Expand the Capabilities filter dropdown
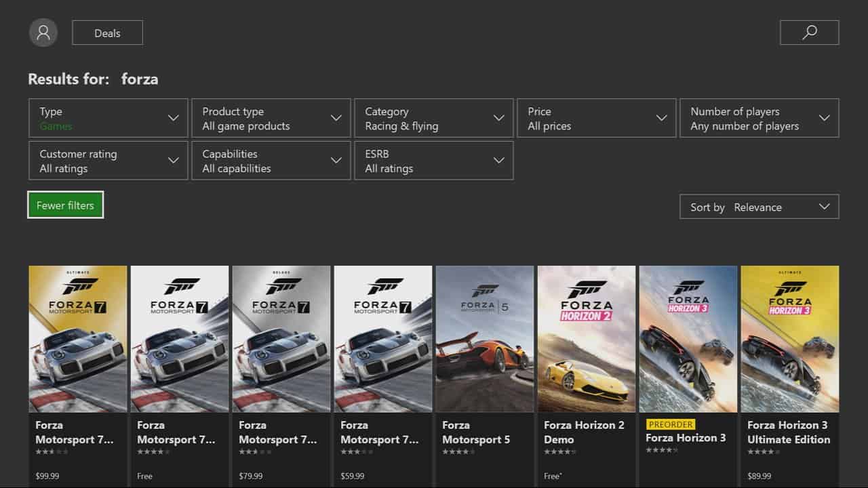The height and width of the screenshot is (488, 868). coord(271,161)
